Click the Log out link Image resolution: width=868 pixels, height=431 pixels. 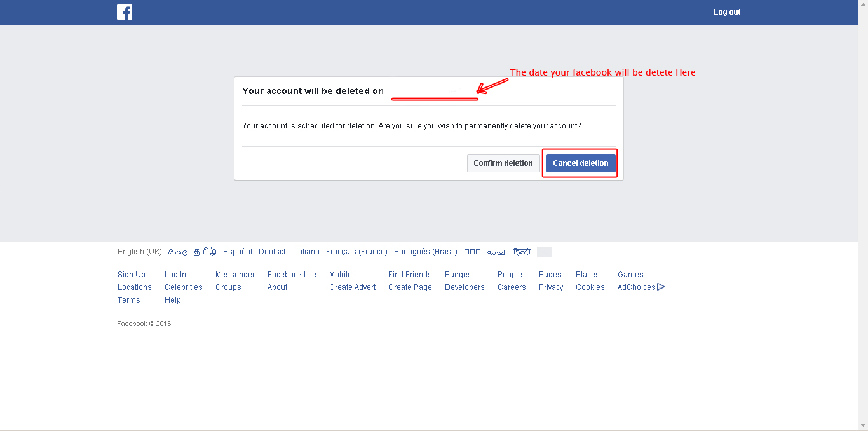(726, 11)
